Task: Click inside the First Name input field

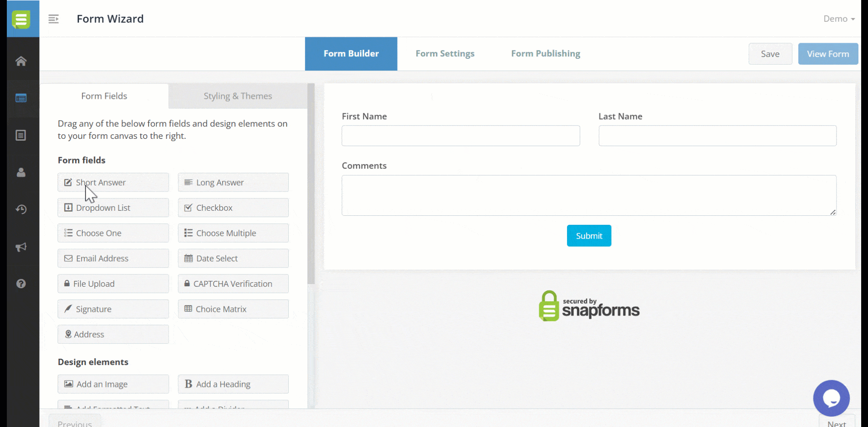Action: (460, 136)
